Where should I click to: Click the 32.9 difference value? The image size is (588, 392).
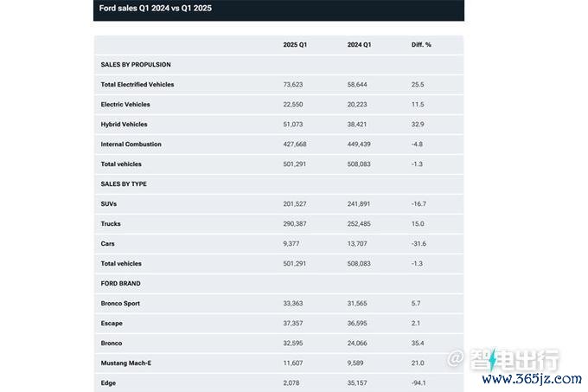click(418, 124)
